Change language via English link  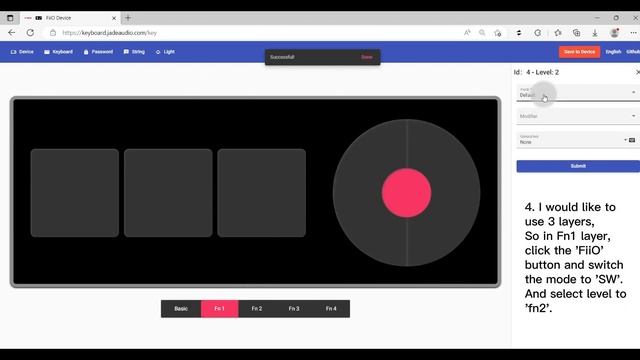click(x=613, y=52)
